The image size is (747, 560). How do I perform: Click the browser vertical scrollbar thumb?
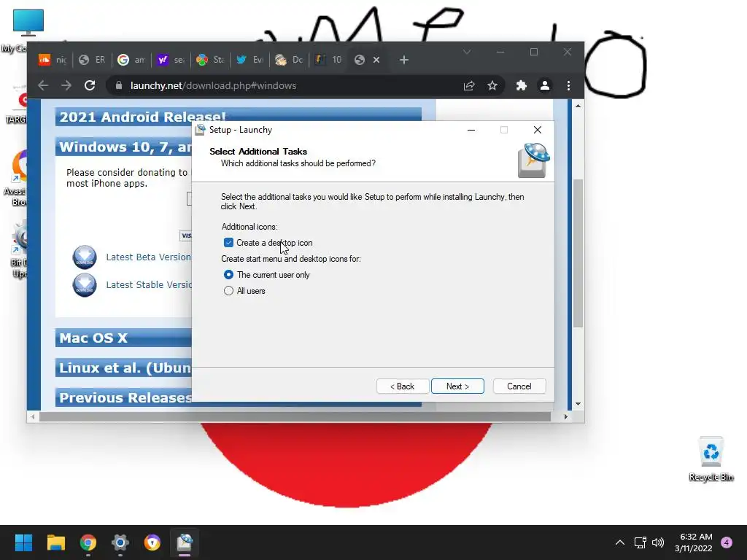click(578, 252)
